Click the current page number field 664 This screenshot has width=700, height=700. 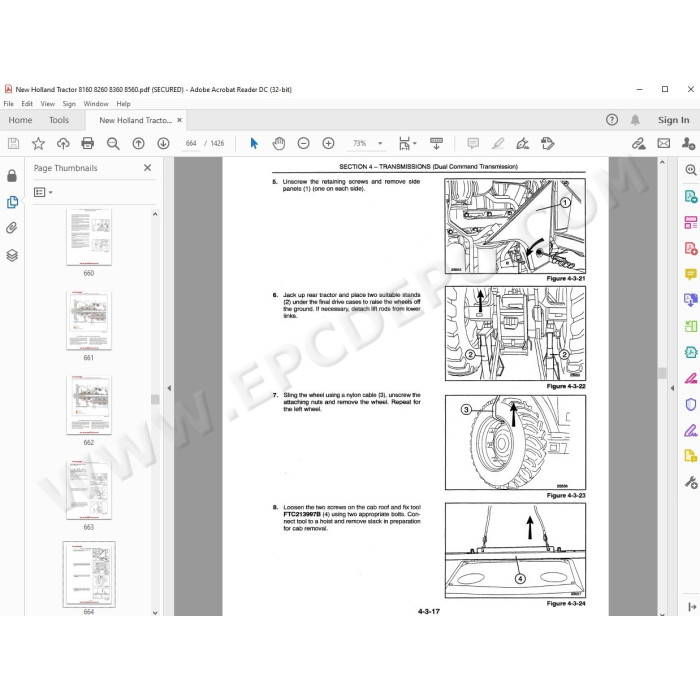point(191,143)
